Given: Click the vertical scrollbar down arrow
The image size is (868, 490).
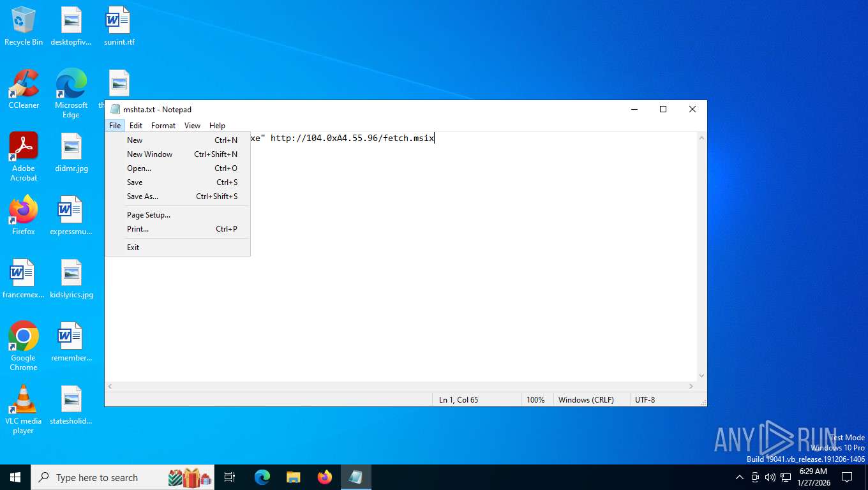Looking at the screenshot, I should [701, 376].
